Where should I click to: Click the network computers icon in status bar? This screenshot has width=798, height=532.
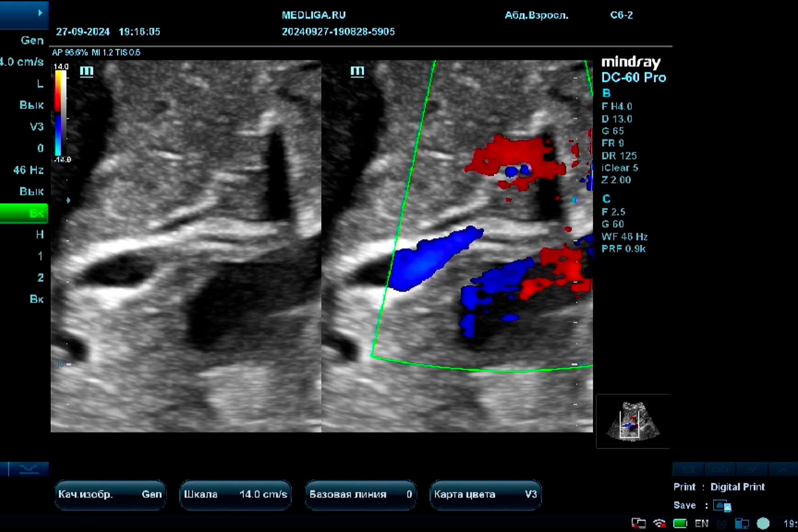coord(742,523)
